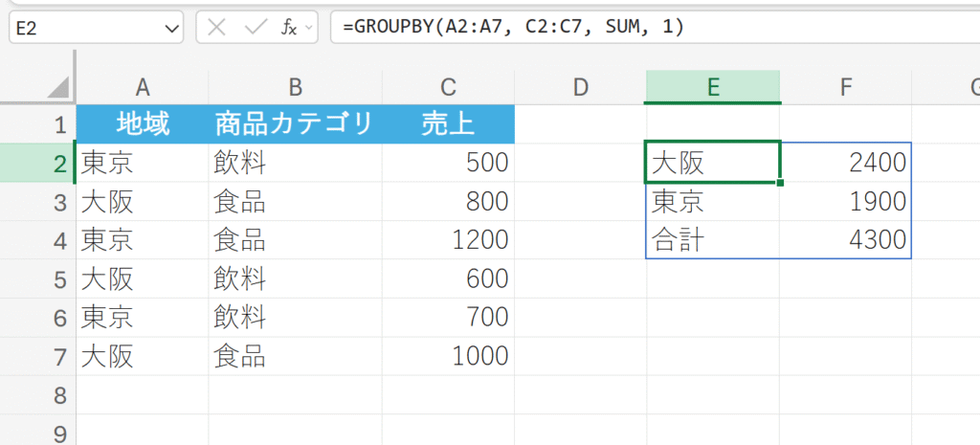Select column E header

(713, 88)
